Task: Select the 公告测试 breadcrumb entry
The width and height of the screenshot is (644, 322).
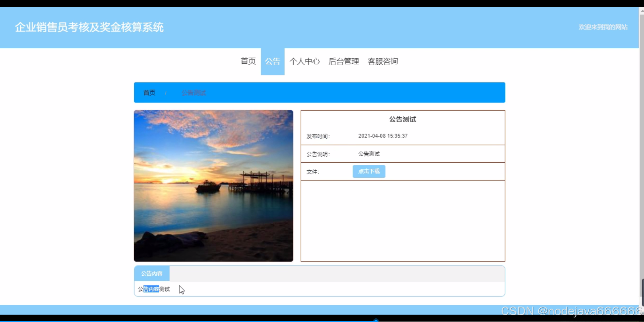Action: (x=193, y=93)
